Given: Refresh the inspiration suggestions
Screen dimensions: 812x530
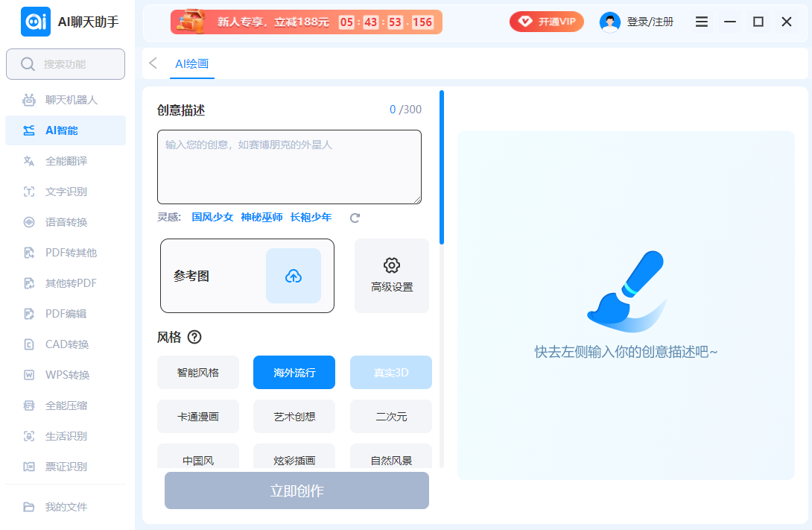Looking at the screenshot, I should click(x=355, y=218).
